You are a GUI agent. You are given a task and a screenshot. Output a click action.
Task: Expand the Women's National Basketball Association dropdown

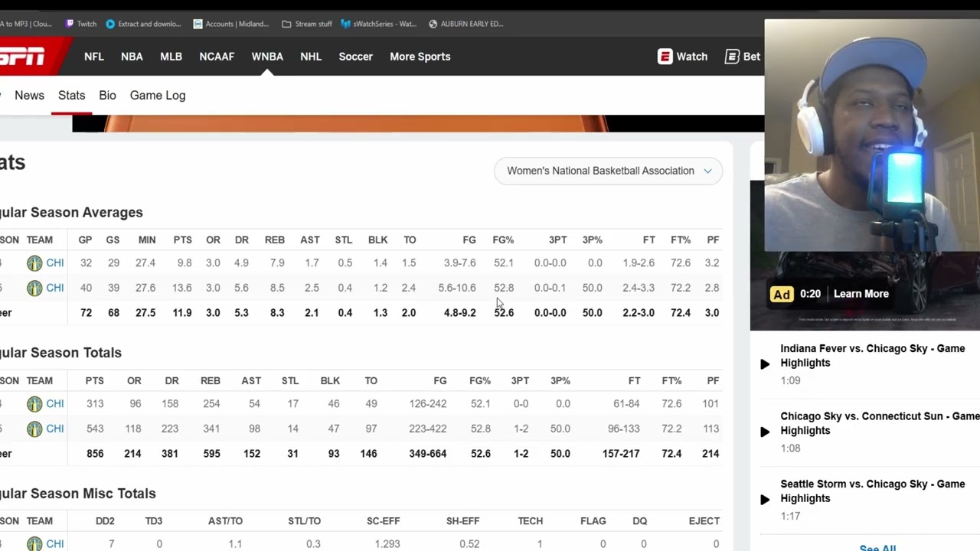[609, 171]
